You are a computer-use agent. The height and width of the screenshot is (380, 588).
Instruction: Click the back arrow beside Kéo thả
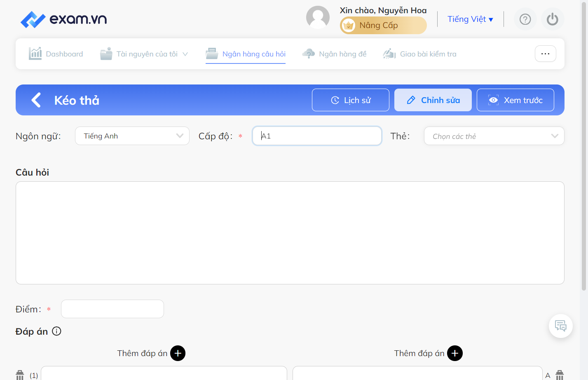pos(36,100)
